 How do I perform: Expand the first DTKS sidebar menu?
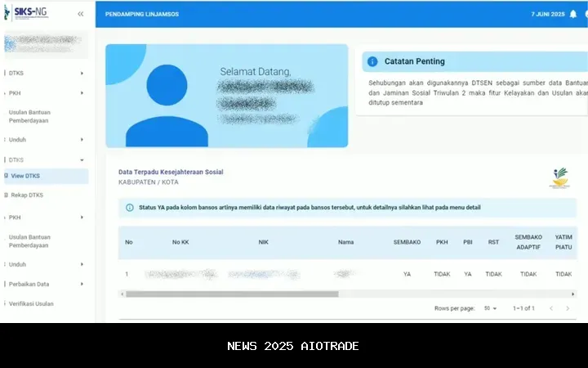[46, 73]
